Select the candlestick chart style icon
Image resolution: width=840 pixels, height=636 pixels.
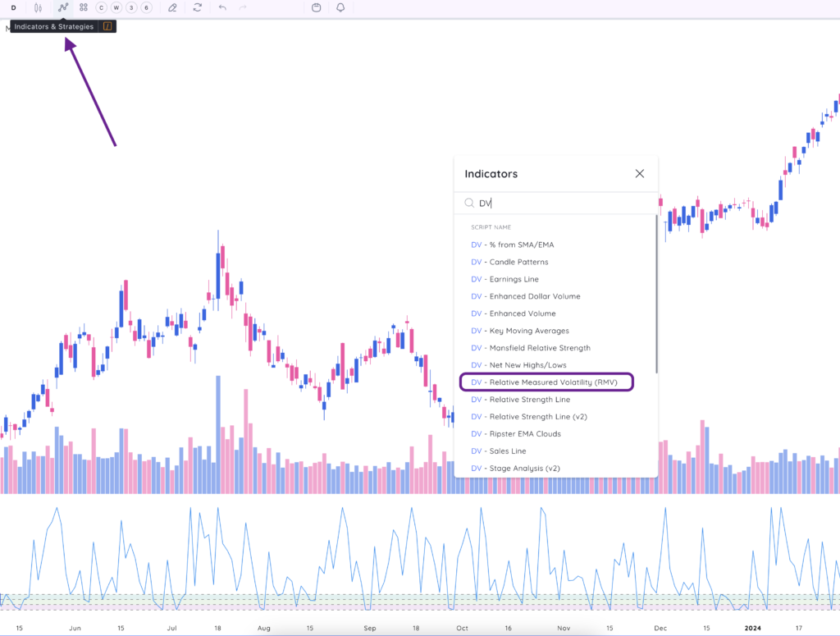tap(39, 8)
